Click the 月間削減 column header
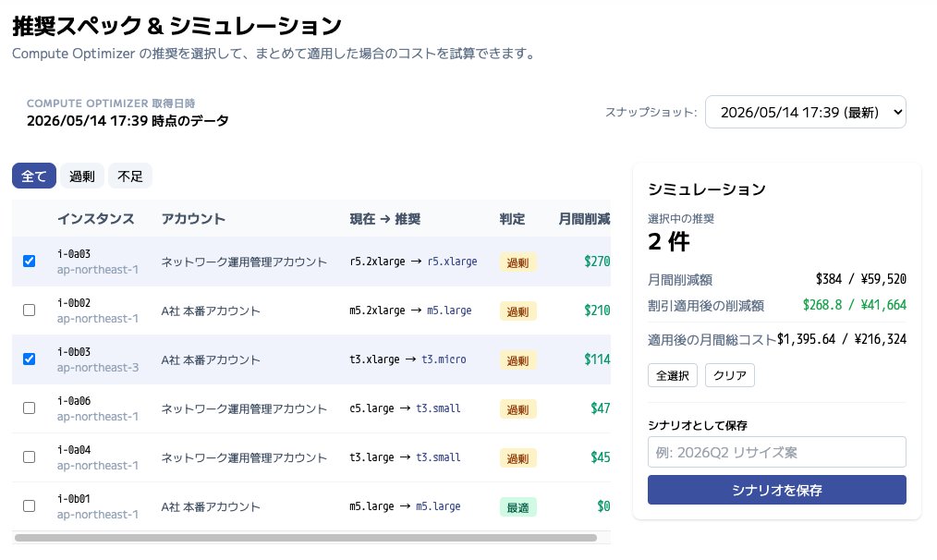Viewport: 937px width, 560px height. (584, 219)
